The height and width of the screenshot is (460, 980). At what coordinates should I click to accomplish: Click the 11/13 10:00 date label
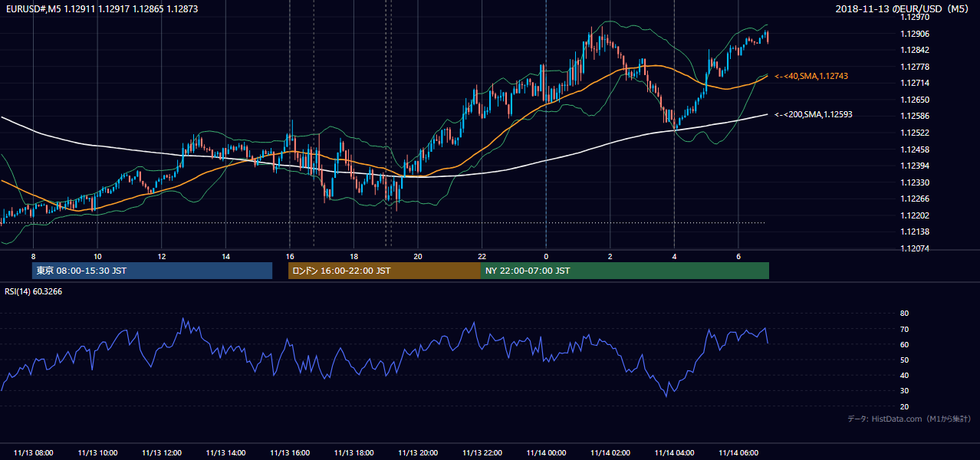click(x=97, y=453)
